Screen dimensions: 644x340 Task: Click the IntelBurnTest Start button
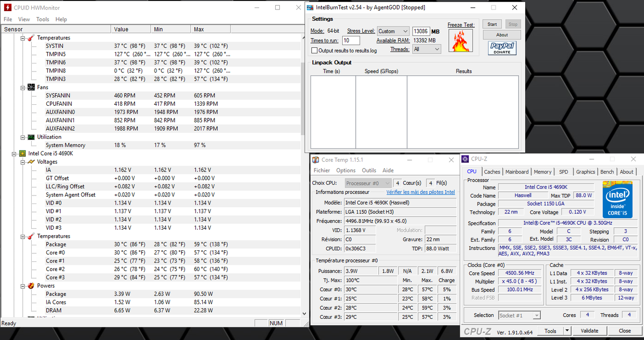pos(492,24)
